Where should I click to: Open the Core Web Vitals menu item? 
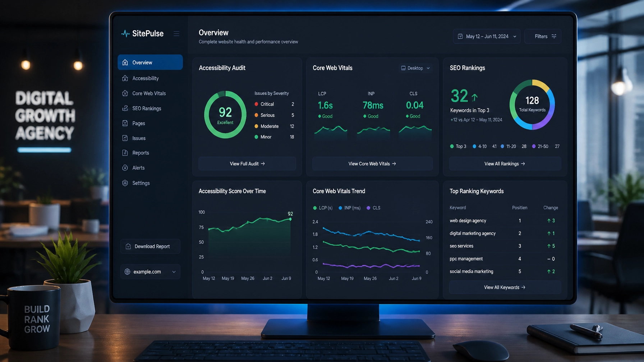[x=150, y=93]
